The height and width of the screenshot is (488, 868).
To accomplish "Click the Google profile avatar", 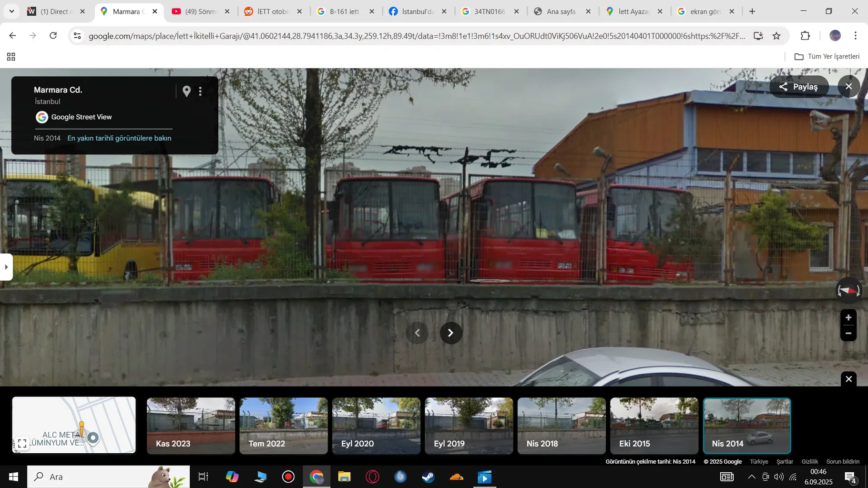I will click(x=836, y=35).
